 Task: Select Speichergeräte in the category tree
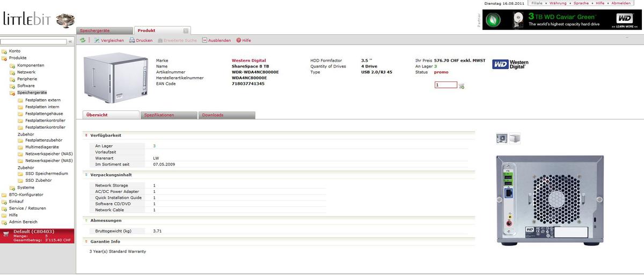(x=32, y=92)
